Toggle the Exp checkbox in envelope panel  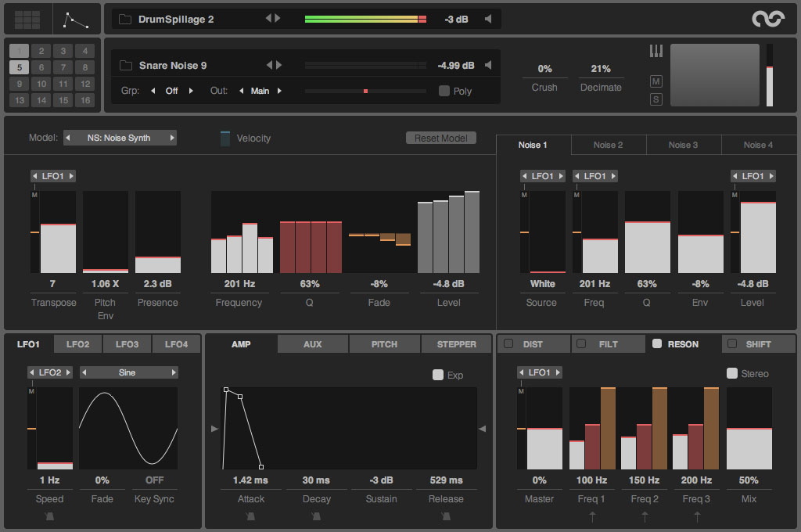[438, 375]
